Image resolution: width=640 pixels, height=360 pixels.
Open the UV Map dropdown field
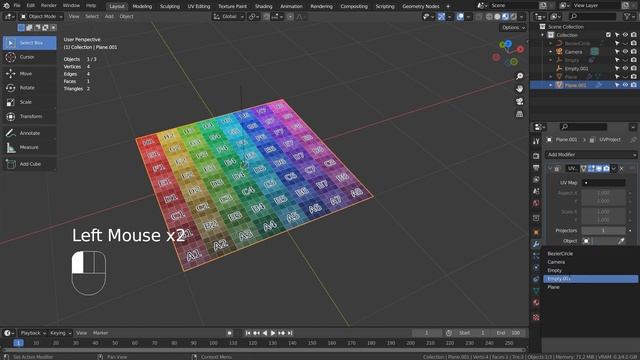pyautogui.click(x=603, y=183)
